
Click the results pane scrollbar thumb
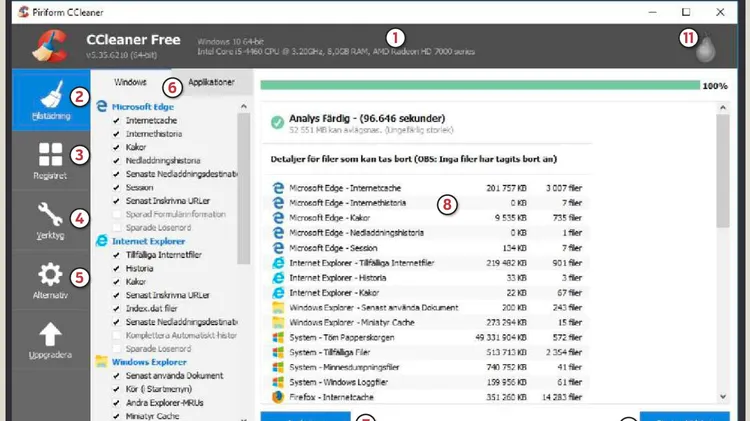(x=723, y=171)
